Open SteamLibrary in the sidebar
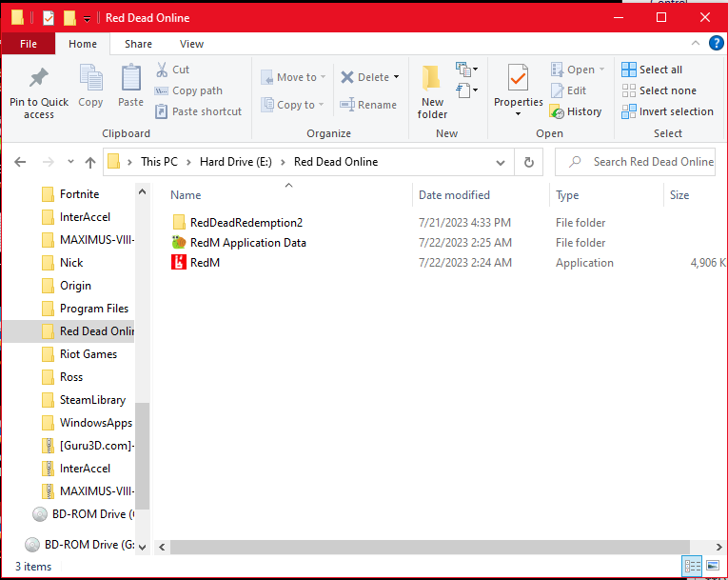Viewport: 728px width, 580px height. coord(92,400)
